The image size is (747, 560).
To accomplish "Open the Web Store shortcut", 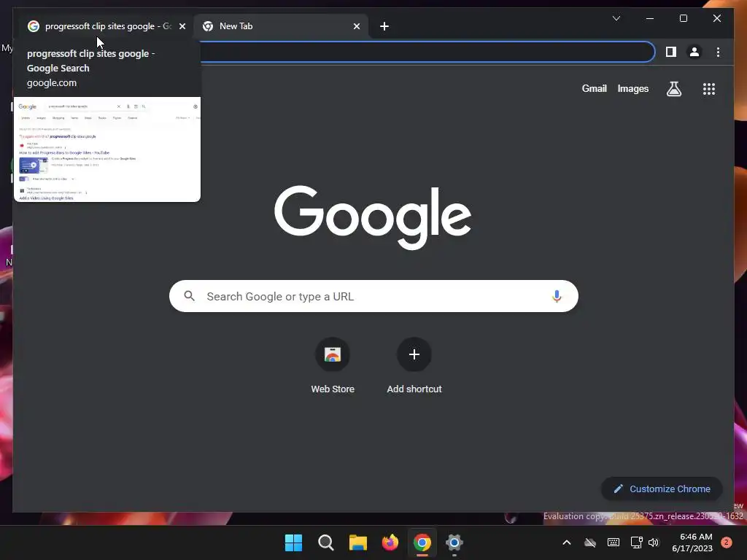I will pyautogui.click(x=333, y=366).
